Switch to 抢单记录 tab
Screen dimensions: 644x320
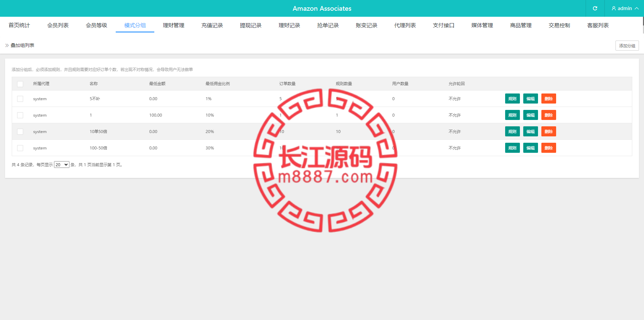(328, 25)
